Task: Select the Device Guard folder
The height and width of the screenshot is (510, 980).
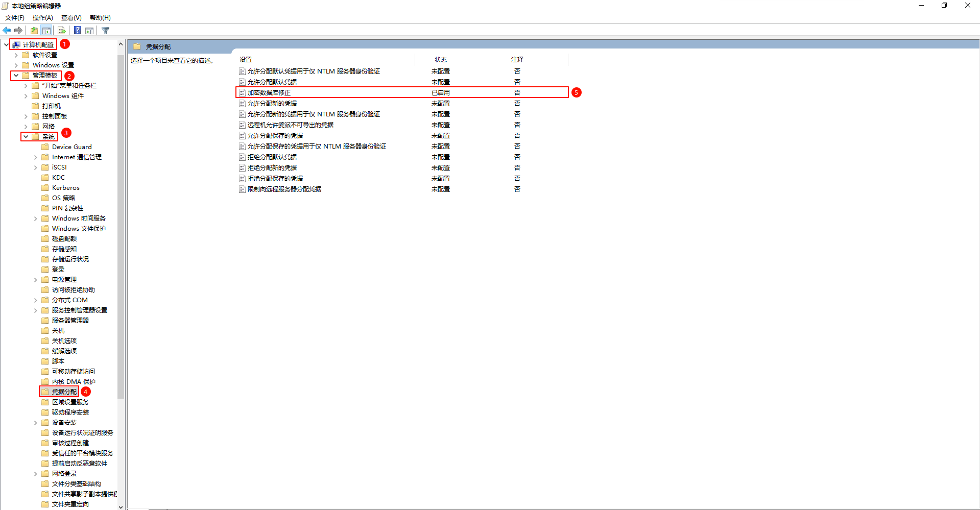Action: [71, 147]
